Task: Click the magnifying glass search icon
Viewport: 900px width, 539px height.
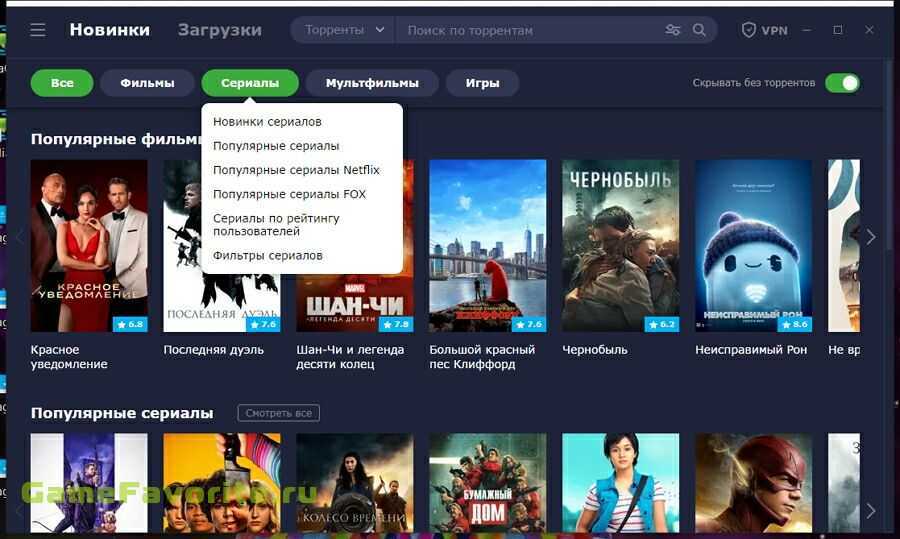Action: coord(699,30)
